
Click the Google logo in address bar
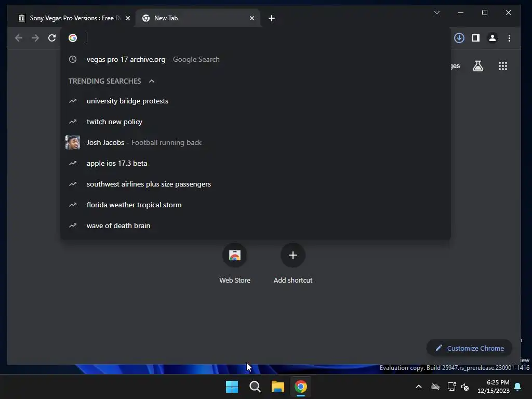click(x=73, y=38)
